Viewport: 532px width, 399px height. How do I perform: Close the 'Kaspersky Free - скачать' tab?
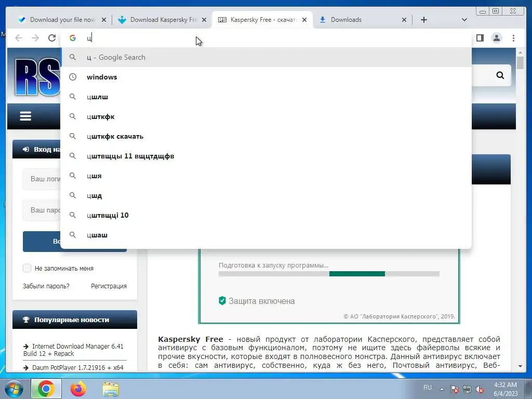(x=304, y=20)
